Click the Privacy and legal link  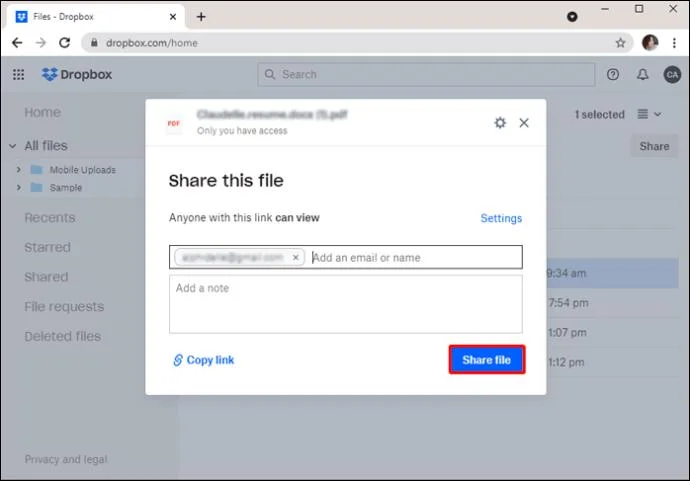(66, 459)
